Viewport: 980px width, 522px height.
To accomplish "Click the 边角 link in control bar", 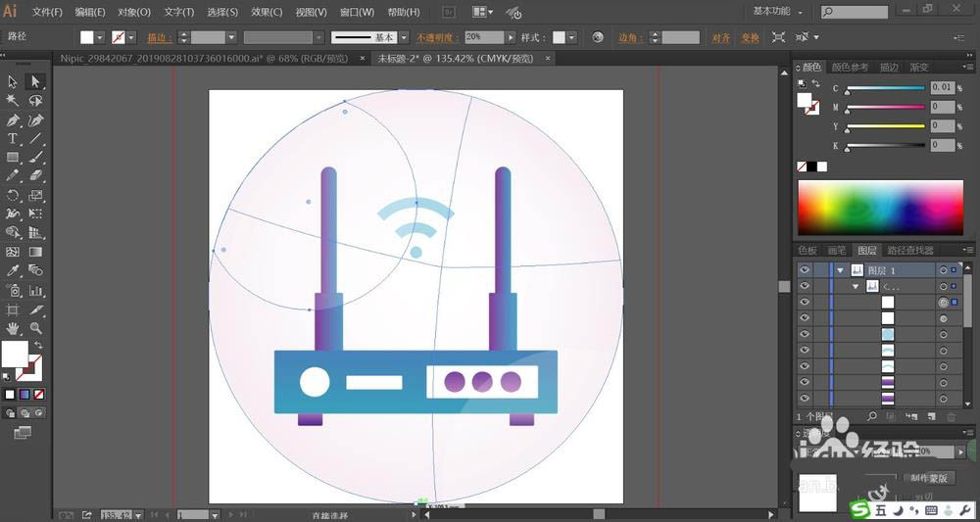I will (630, 38).
